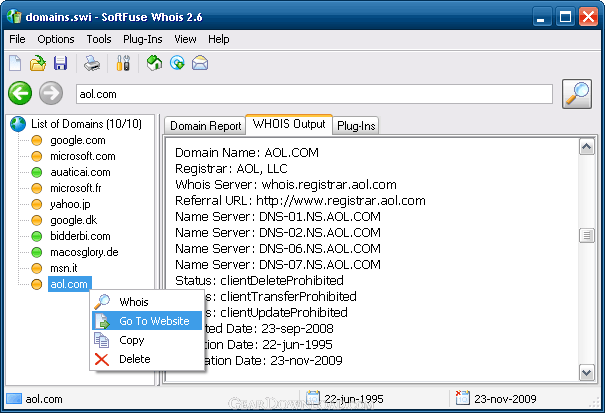Image resolution: width=605 pixels, height=413 pixels.
Task: Run lookup with the magnifier search button
Action: [577, 94]
